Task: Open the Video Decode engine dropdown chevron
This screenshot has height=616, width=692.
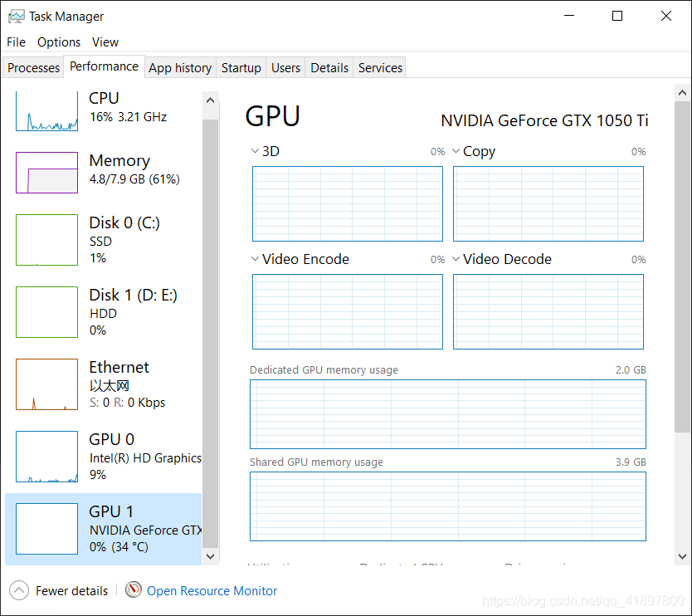Action: (x=456, y=259)
